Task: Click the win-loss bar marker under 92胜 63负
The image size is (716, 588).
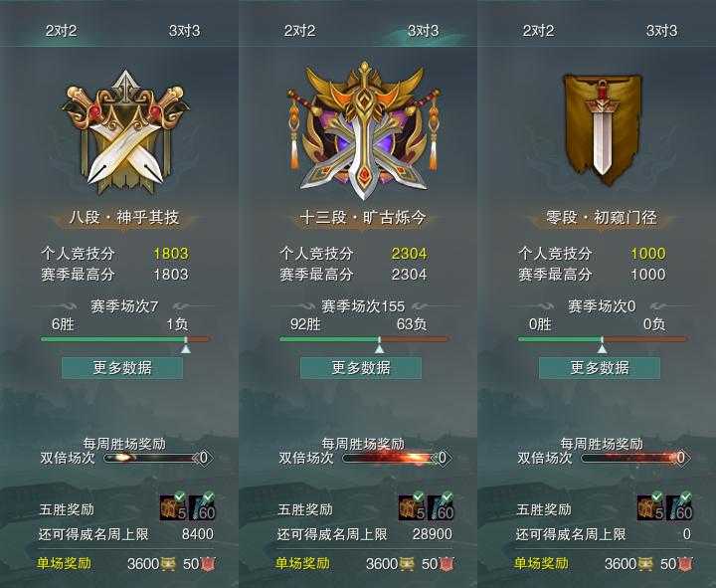Action: coord(380,346)
